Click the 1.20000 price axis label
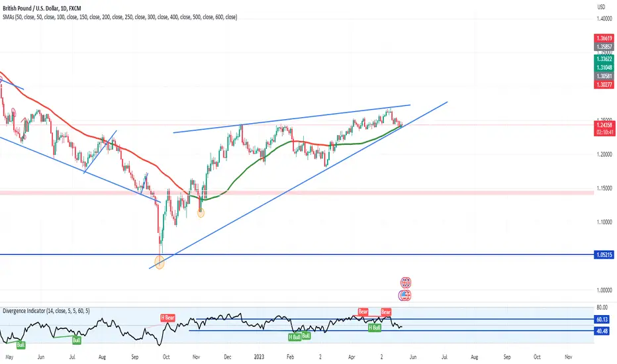The width and height of the screenshot is (617, 364). (x=604, y=155)
